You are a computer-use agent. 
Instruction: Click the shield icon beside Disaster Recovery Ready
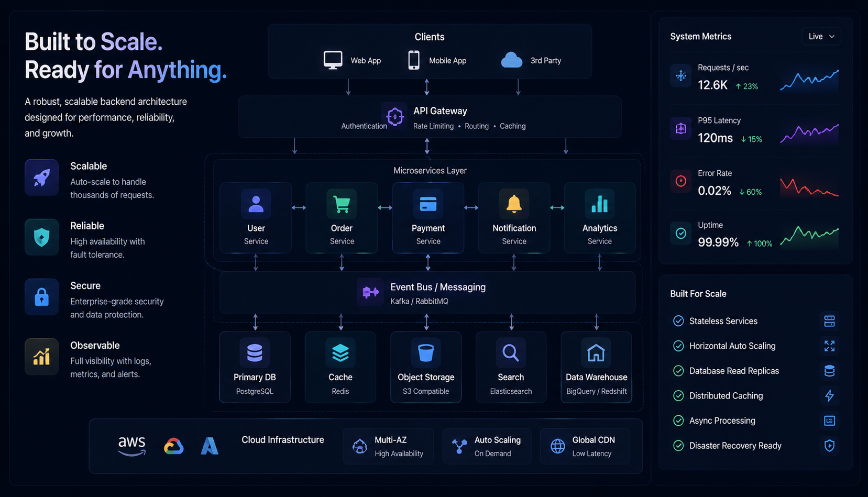(829, 446)
